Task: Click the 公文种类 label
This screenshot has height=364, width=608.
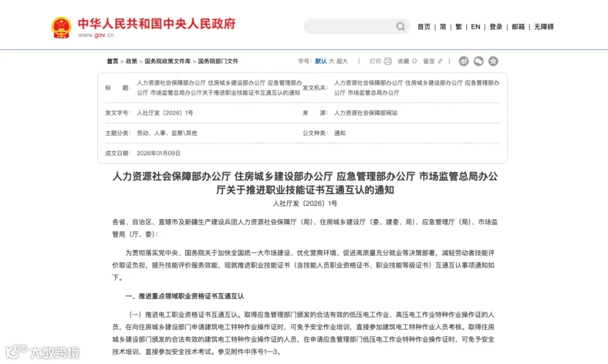Action: pyautogui.click(x=315, y=133)
